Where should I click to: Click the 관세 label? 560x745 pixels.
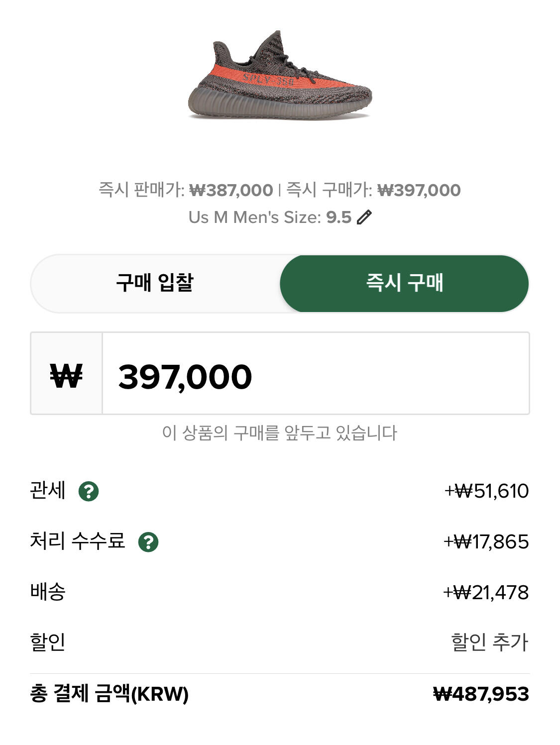pyautogui.click(x=48, y=490)
